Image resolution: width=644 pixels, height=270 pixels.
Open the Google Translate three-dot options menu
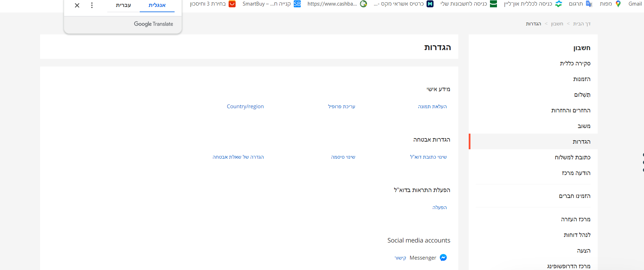92,5
